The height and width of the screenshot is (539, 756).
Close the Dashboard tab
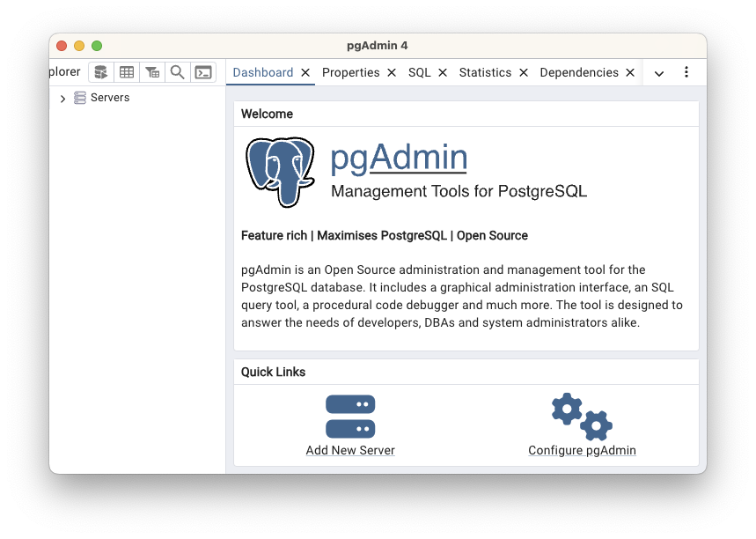(306, 72)
